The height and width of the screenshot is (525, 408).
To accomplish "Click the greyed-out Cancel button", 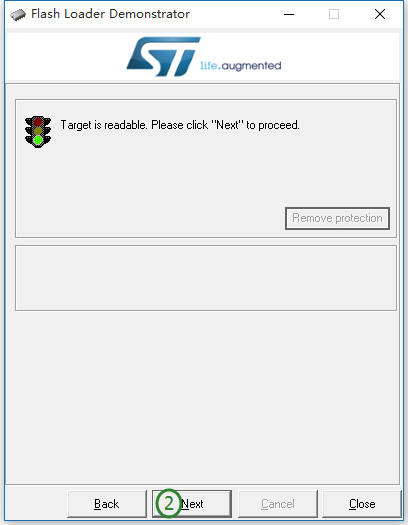I will pos(278,504).
